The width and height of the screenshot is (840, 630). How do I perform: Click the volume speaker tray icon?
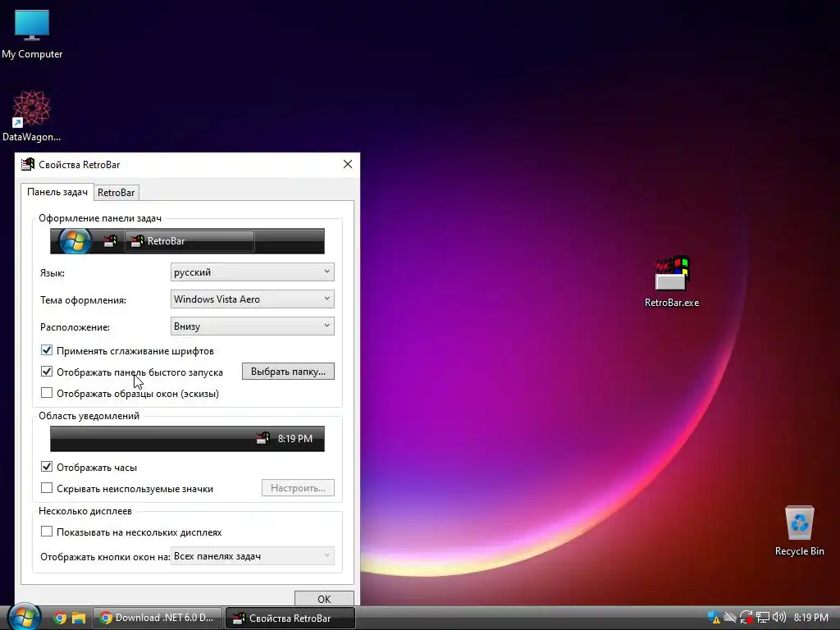pos(779,618)
